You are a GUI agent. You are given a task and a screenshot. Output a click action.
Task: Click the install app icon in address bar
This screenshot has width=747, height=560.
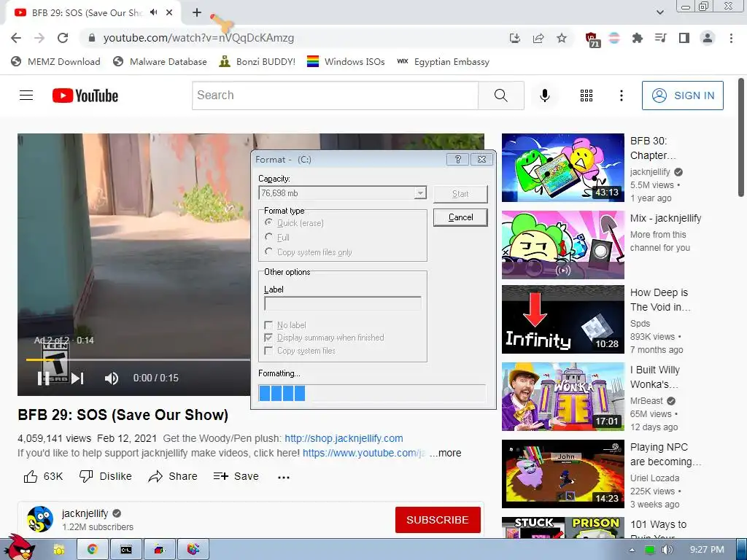click(514, 38)
